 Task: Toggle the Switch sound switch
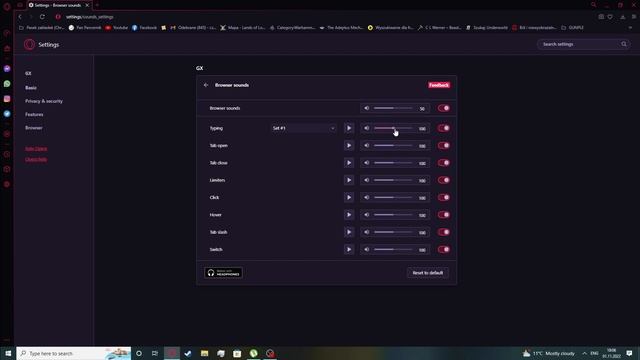tap(444, 249)
